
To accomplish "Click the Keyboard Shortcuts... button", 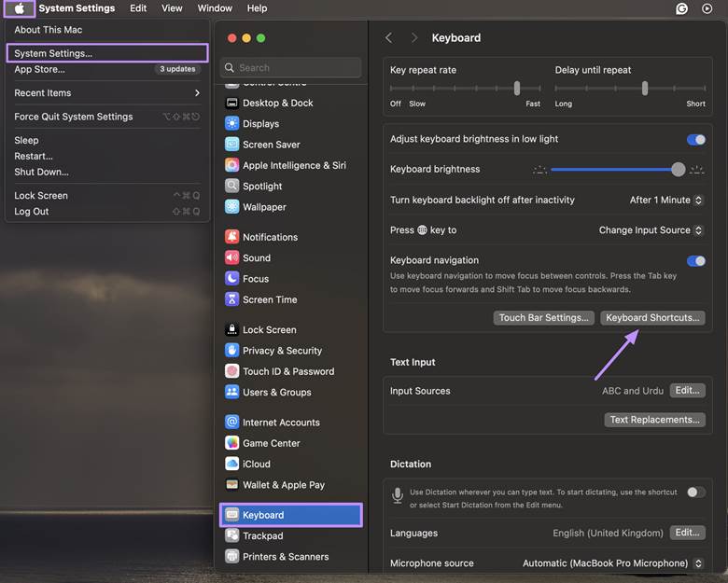I will tap(652, 318).
